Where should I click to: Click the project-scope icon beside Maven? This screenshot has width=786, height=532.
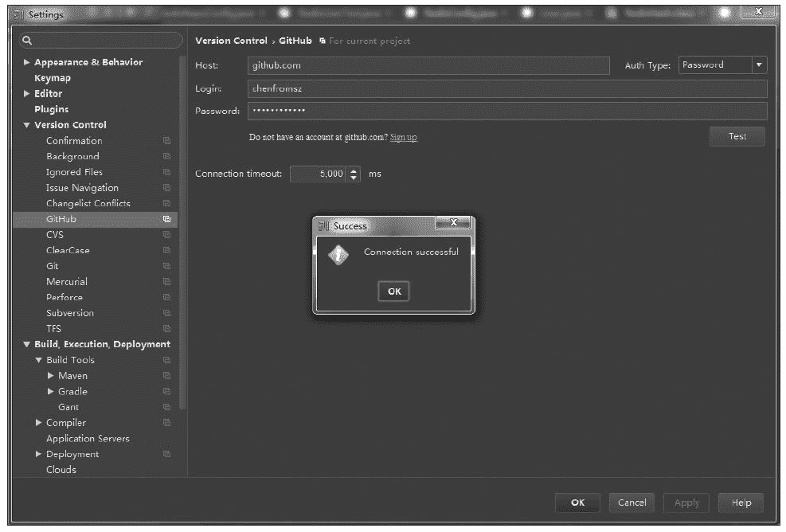pos(166,376)
